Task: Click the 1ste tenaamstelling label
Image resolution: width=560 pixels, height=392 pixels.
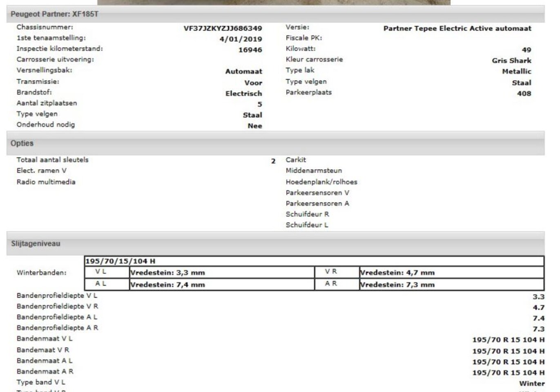Action: pyautogui.click(x=51, y=38)
